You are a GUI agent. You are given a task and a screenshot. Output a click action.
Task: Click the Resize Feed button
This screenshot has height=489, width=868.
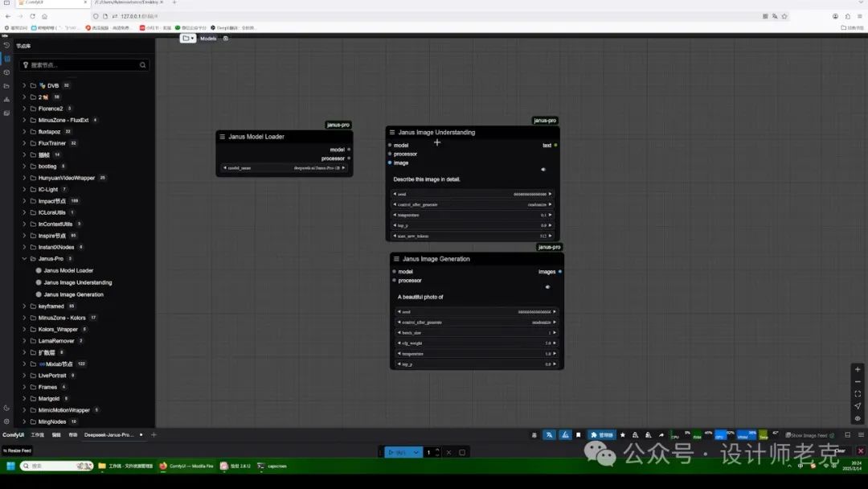17,450
